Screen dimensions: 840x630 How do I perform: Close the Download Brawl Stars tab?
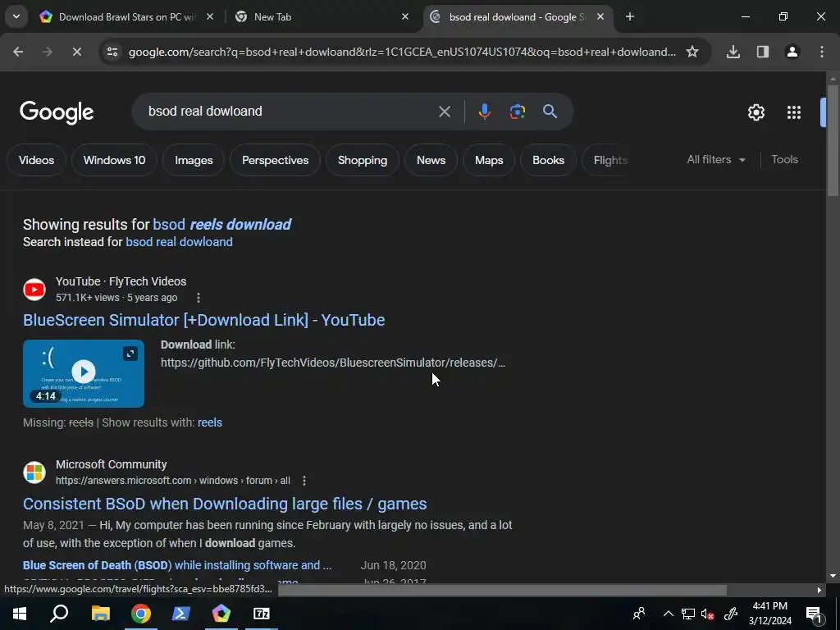click(210, 17)
